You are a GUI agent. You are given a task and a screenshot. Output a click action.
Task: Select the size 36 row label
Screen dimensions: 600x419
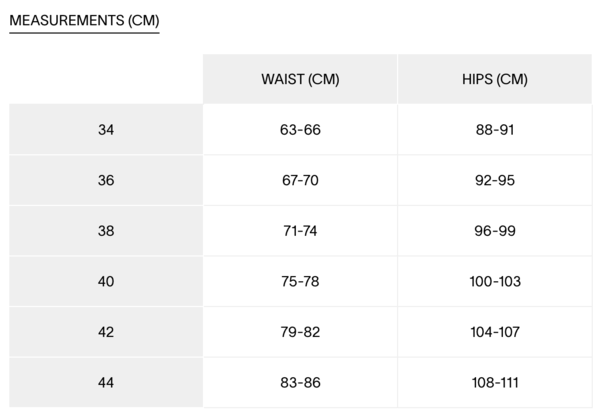pyautogui.click(x=106, y=181)
